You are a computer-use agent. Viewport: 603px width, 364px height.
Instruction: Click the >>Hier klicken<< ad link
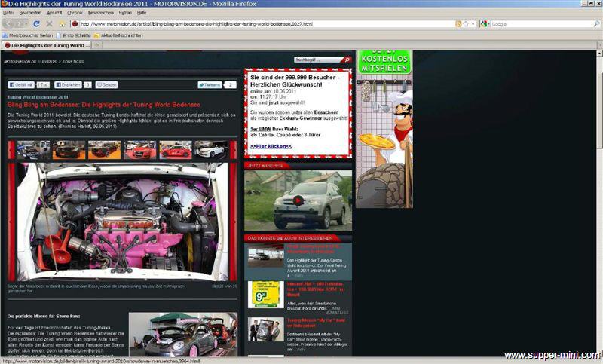click(x=271, y=146)
